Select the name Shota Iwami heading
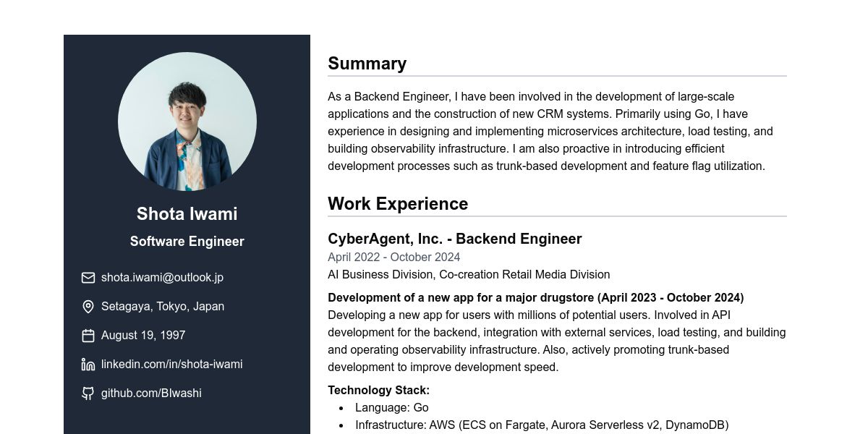The width and height of the screenshot is (868, 434). [187, 214]
